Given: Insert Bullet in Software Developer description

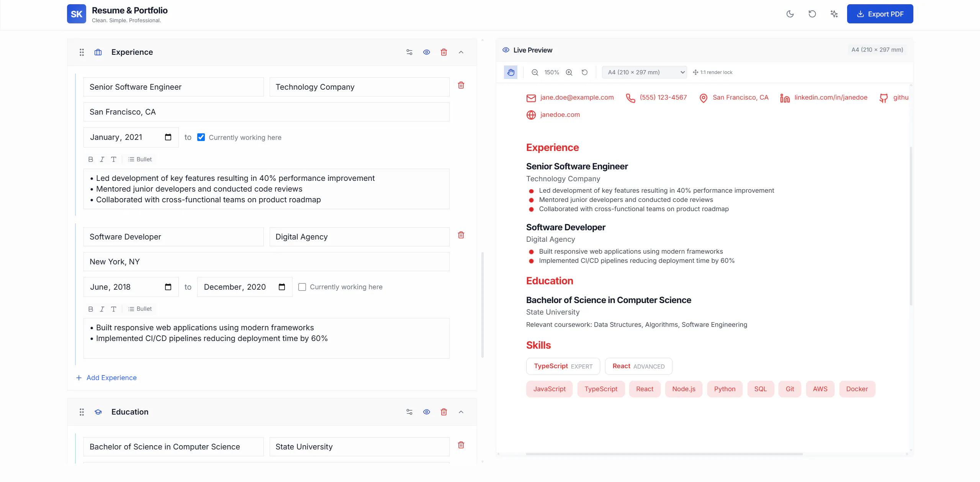Looking at the screenshot, I should coord(140,309).
